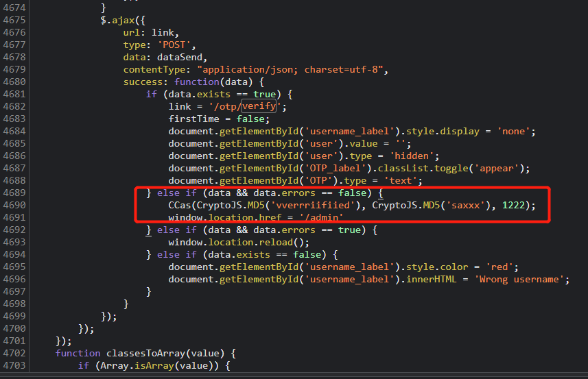Screen dimensions: 588x379
Task: Click the '$.ajax({' call text
Action: pyautogui.click(x=123, y=21)
